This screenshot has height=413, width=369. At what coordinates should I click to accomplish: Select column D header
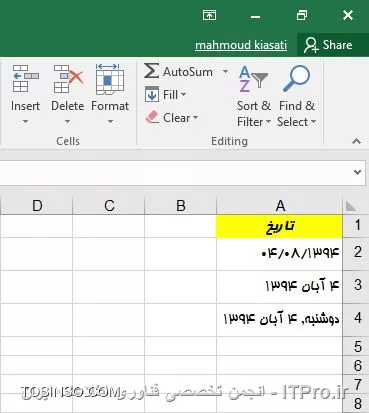pyautogui.click(x=36, y=206)
